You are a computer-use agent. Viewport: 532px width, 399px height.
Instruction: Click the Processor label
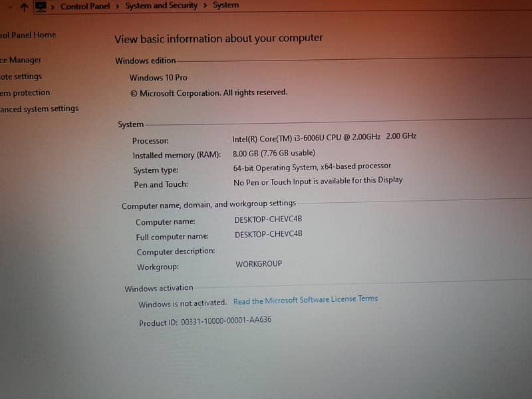[150, 140]
